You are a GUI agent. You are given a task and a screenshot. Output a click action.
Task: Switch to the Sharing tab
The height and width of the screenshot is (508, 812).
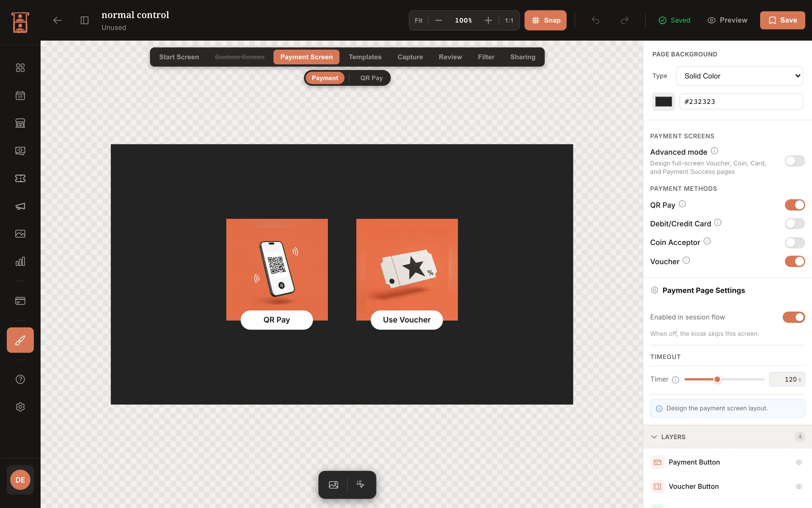tap(523, 57)
